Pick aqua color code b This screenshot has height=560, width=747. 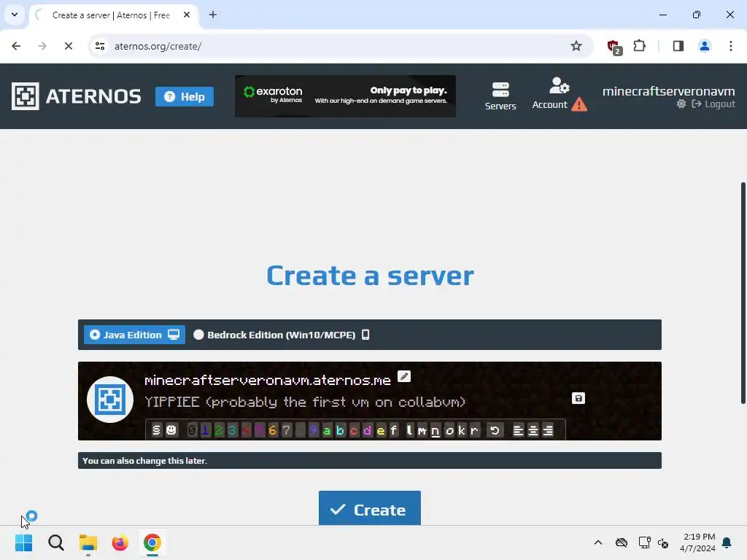point(340,430)
